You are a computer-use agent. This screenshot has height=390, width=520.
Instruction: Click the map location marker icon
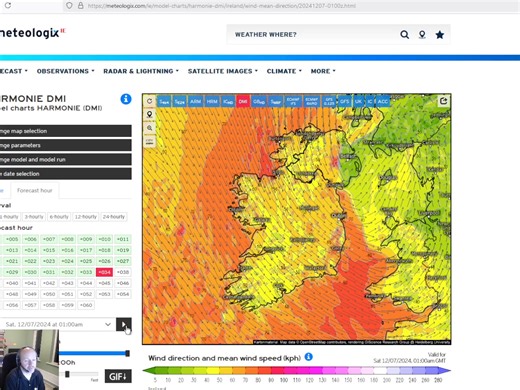click(150, 114)
